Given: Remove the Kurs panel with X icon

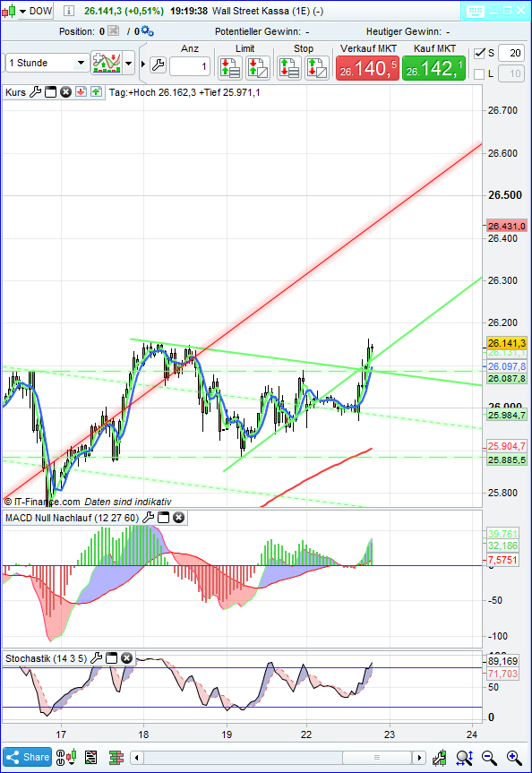Looking at the screenshot, I should (65, 92).
